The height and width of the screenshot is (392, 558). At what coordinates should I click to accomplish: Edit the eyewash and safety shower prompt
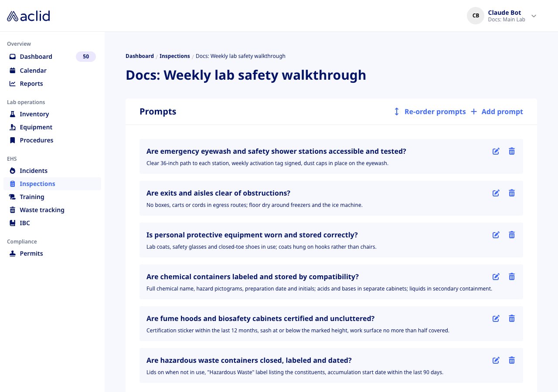click(496, 151)
